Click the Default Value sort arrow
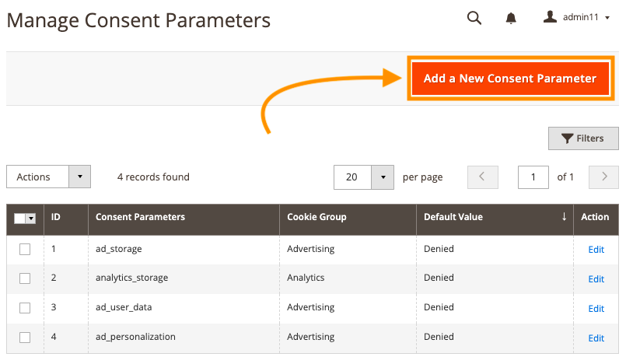Viewport: 626px width, 364px height. click(x=564, y=217)
